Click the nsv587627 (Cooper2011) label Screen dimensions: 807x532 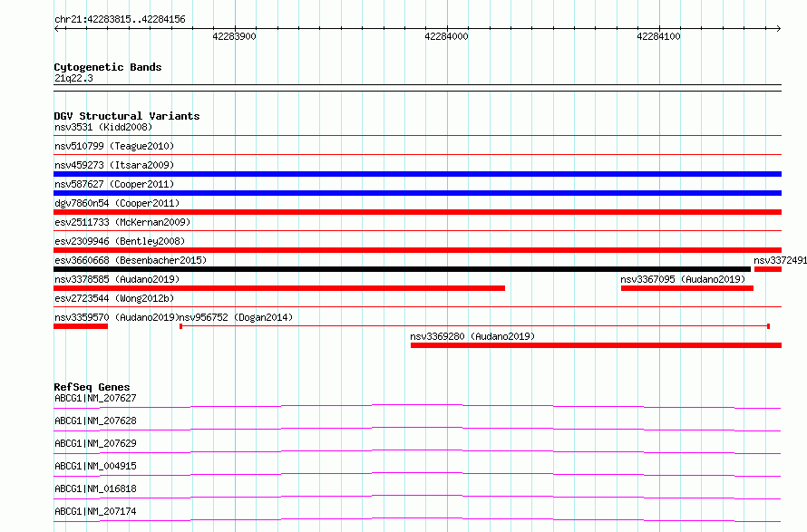[x=114, y=184]
